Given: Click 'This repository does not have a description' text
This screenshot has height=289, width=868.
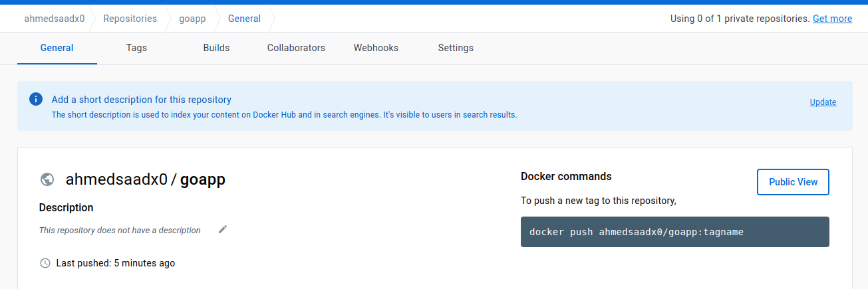Looking at the screenshot, I should (120, 231).
